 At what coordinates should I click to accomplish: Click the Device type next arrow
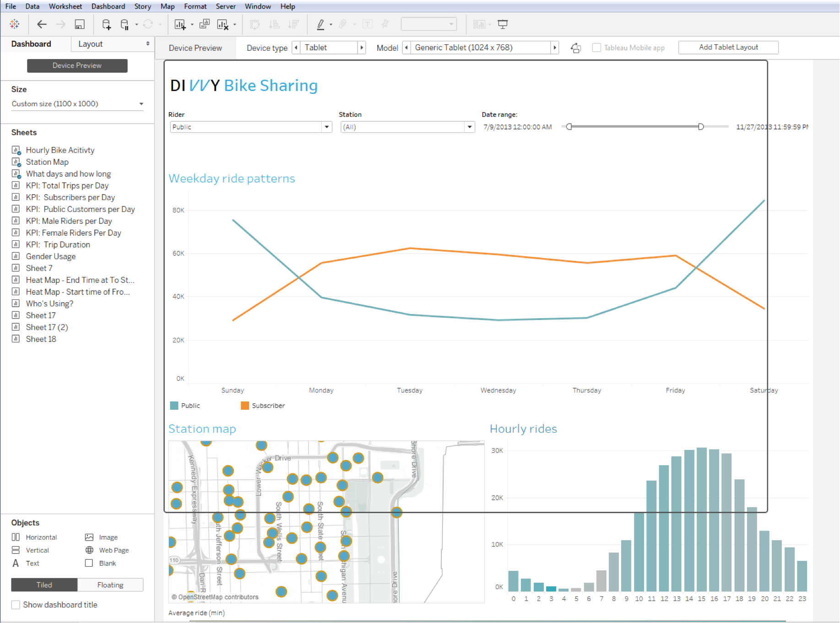click(x=362, y=48)
